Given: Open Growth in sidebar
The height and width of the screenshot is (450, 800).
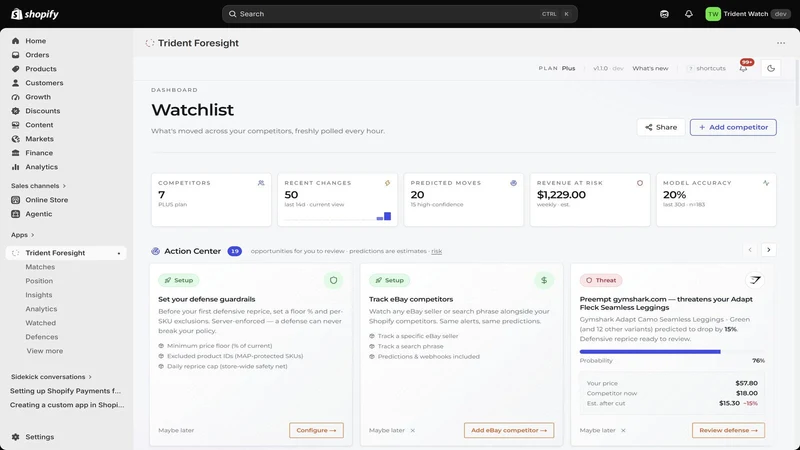Looking at the screenshot, I should pos(38,97).
